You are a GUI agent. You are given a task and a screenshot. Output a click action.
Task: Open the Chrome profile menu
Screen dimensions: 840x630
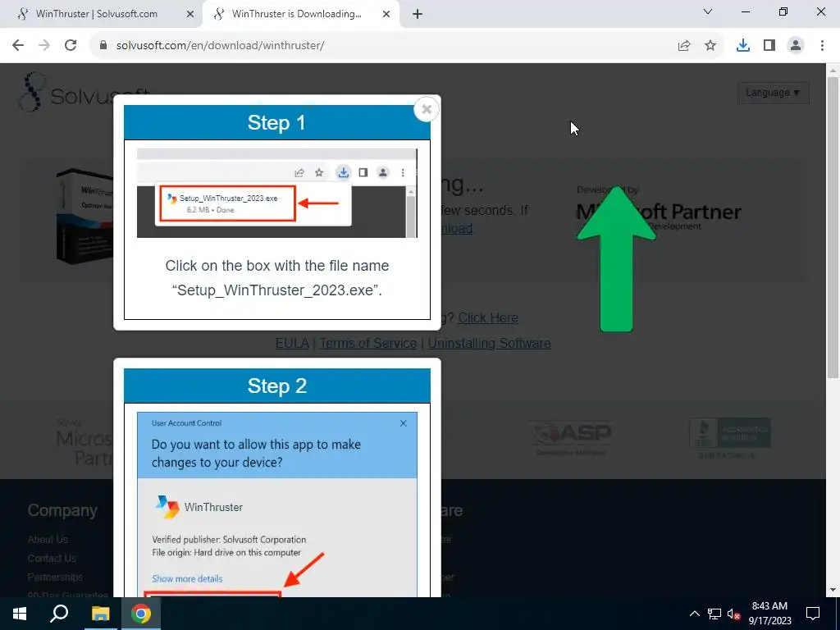796,46
